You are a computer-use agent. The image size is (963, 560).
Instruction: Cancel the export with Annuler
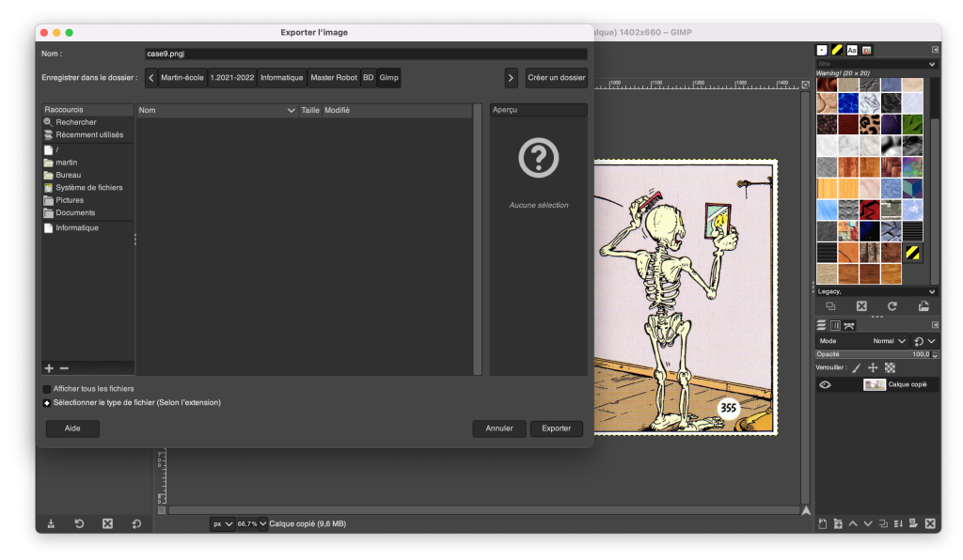499,428
